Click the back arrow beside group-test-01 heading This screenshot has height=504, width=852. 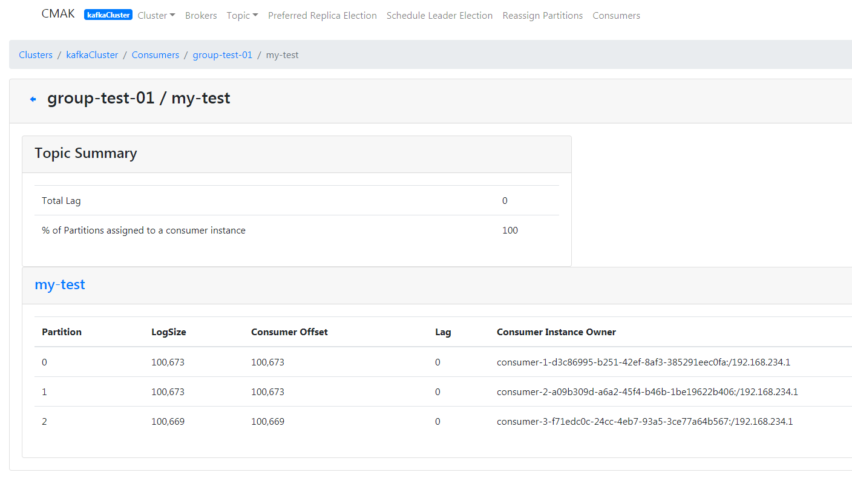tap(33, 99)
